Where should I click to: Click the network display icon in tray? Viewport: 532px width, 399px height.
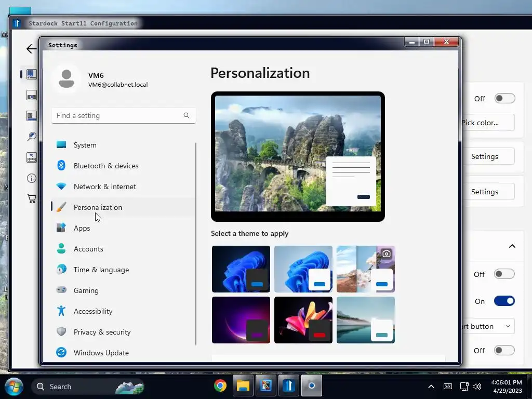click(x=464, y=387)
